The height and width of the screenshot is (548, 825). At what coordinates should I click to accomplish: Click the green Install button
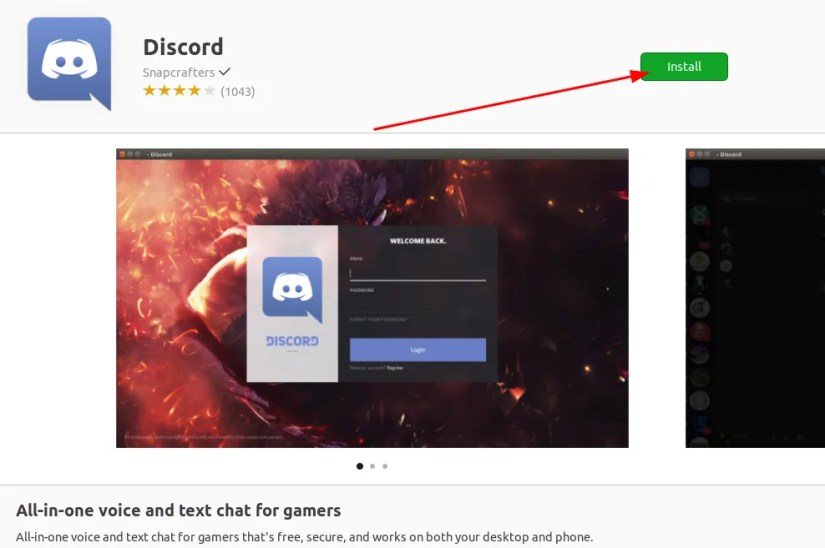pyautogui.click(x=684, y=67)
